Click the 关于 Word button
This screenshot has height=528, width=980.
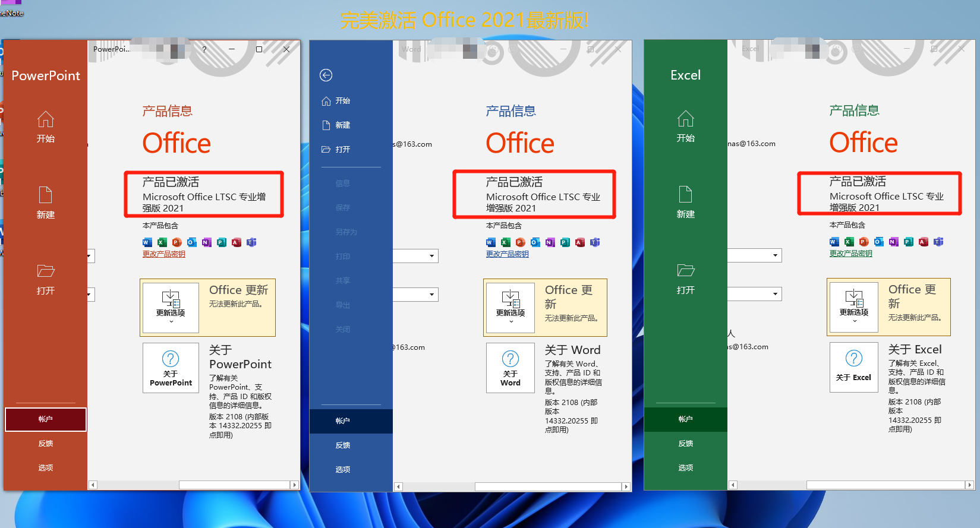(511, 368)
